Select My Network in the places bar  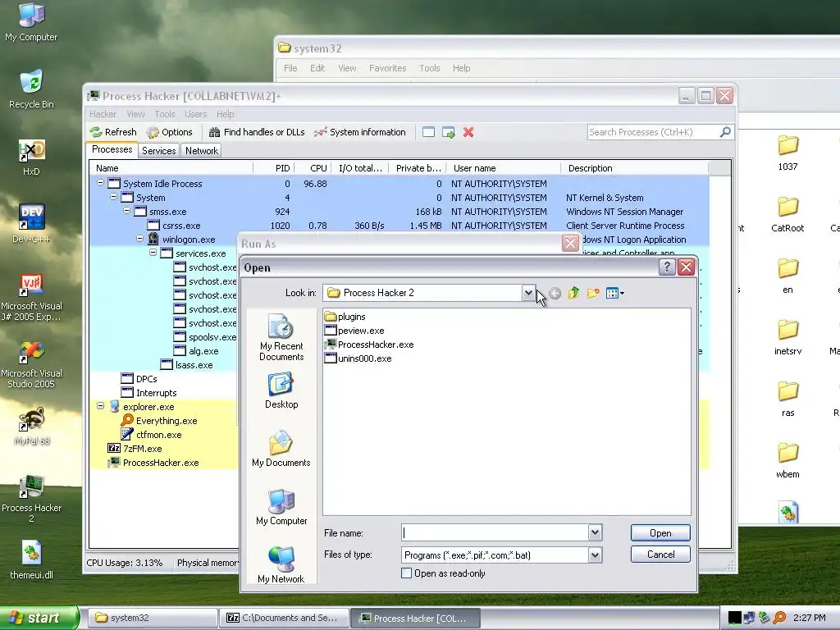tap(281, 564)
